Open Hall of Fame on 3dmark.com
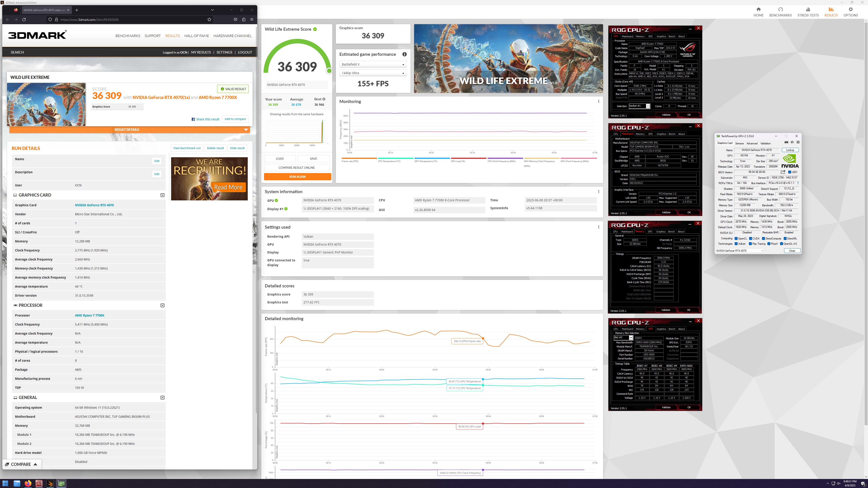Screen dimensions: 868x488 coord(196,36)
